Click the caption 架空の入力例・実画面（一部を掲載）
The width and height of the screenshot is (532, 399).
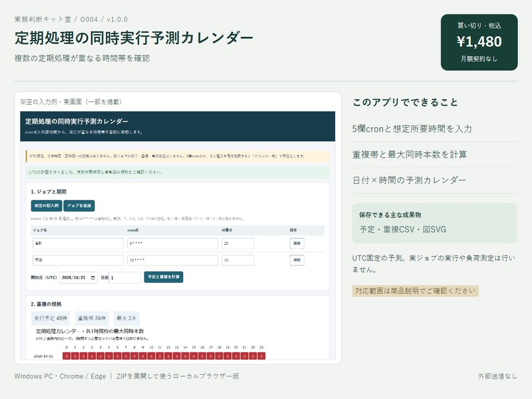click(71, 102)
